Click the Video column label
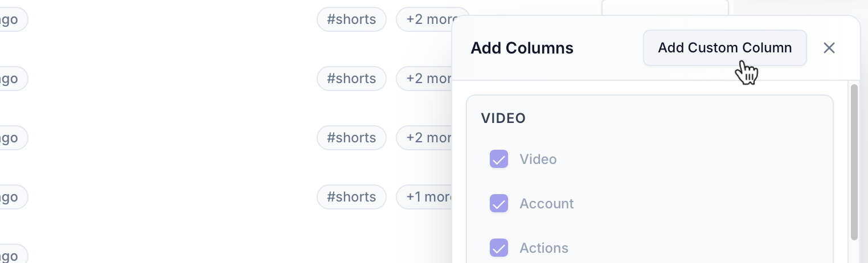The width and height of the screenshot is (868, 263). (x=538, y=159)
